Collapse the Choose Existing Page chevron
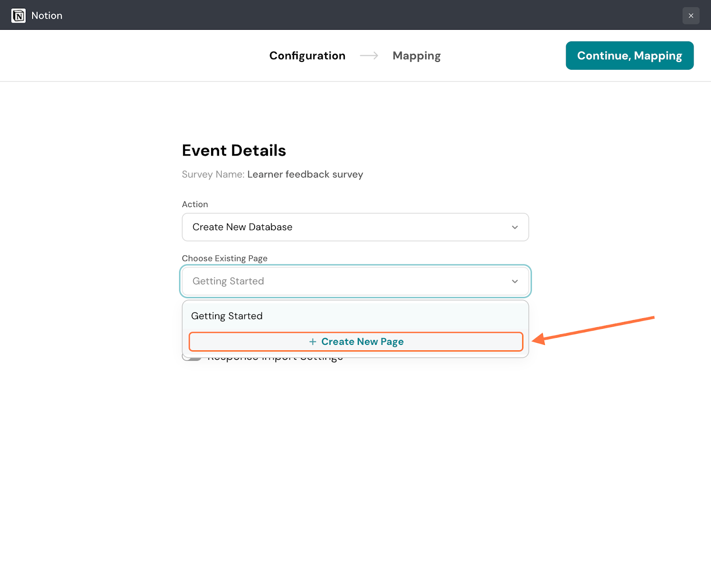 515,281
